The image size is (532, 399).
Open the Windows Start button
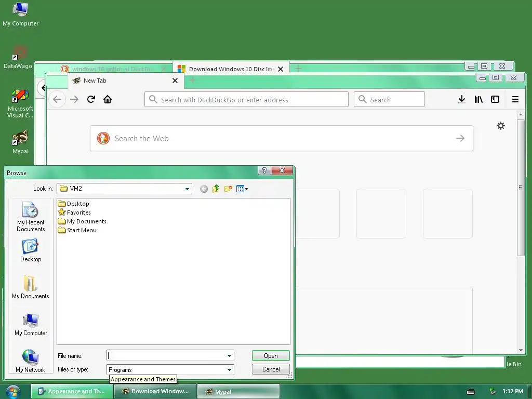[x=12, y=392]
